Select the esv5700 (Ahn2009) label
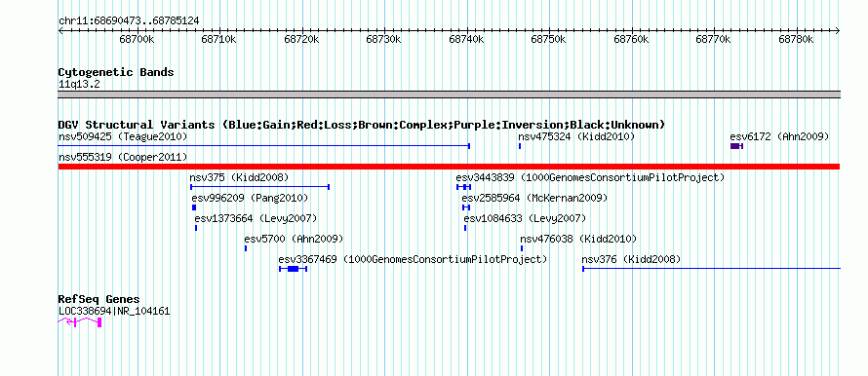Screen dimensions: 868x376 pos(294,239)
